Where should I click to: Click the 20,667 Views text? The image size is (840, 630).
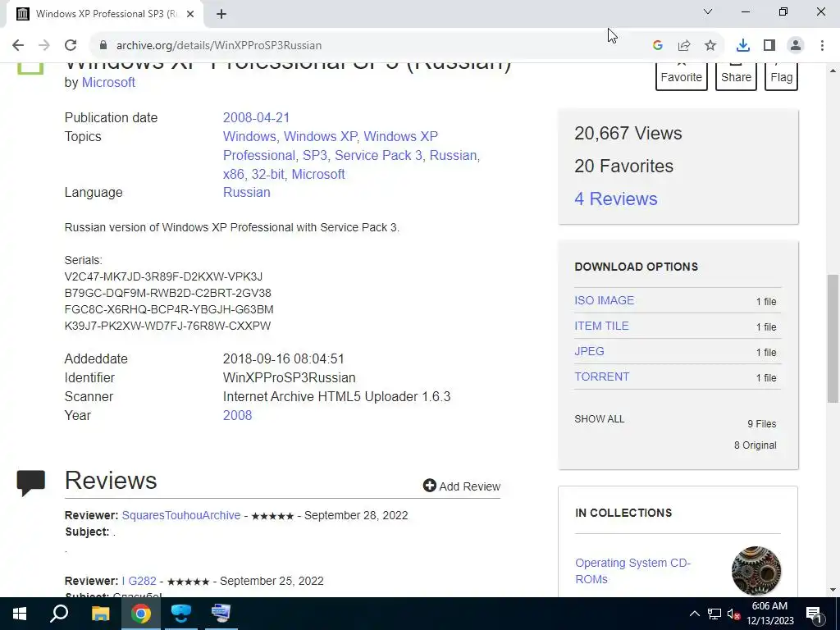click(x=628, y=134)
